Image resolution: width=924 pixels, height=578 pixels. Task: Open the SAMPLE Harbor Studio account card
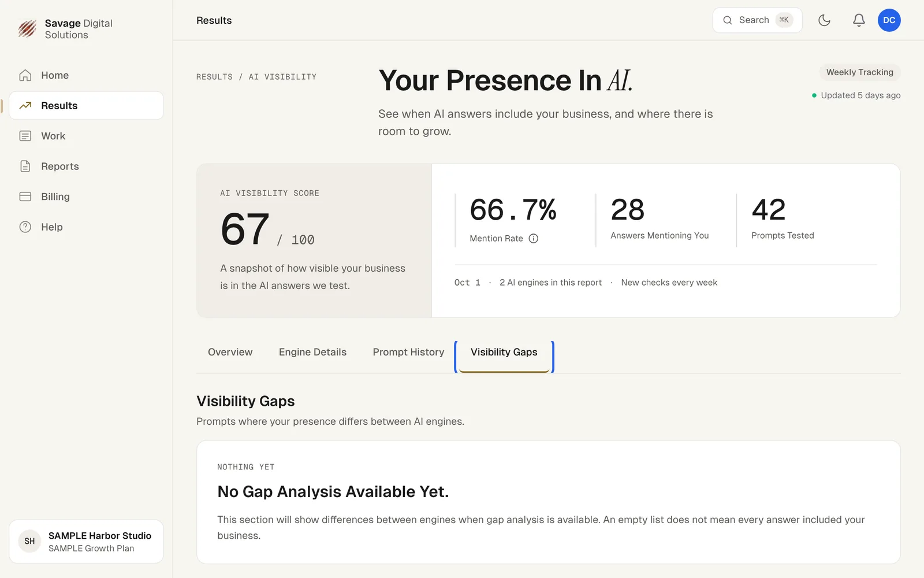pyautogui.click(x=86, y=542)
